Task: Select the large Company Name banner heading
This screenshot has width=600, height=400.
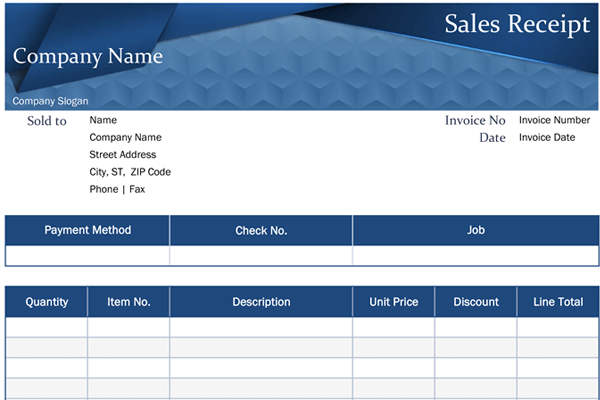Action: pos(88,56)
